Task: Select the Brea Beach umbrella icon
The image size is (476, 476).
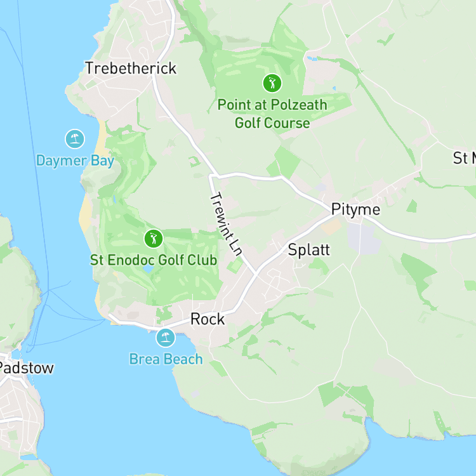Action: (x=166, y=338)
